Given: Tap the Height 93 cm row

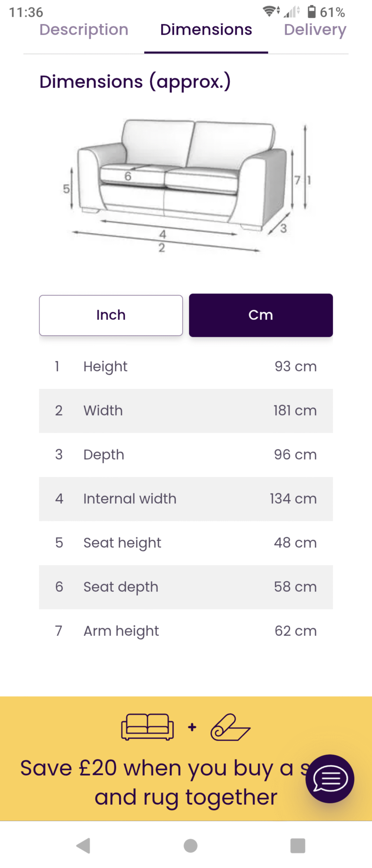Looking at the screenshot, I should pos(186,367).
